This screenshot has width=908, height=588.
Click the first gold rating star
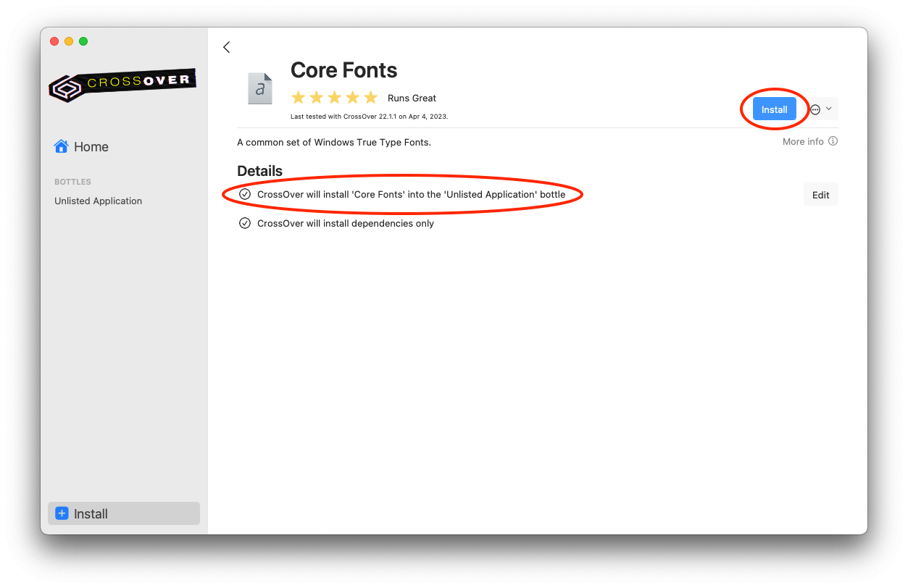point(298,98)
